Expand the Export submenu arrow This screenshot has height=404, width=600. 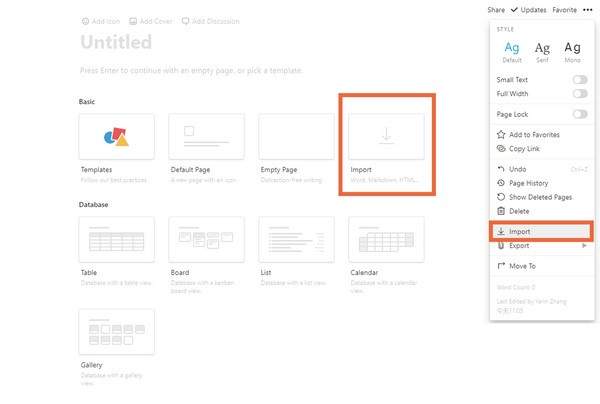click(x=584, y=246)
